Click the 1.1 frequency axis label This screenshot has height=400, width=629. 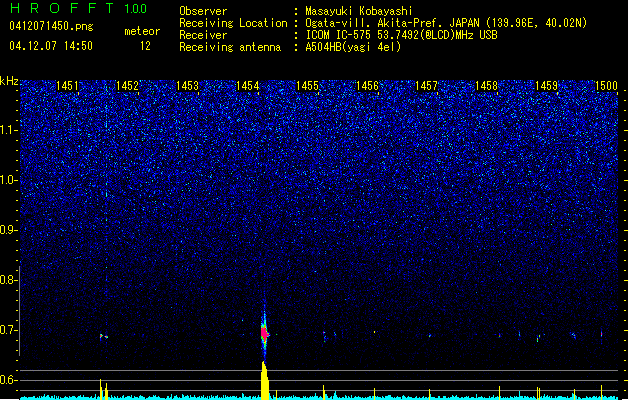[x=8, y=130]
